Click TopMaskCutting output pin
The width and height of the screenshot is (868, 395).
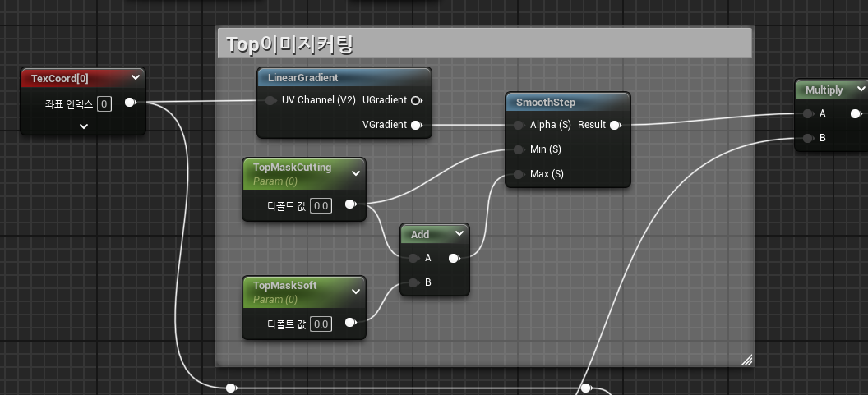coord(350,204)
